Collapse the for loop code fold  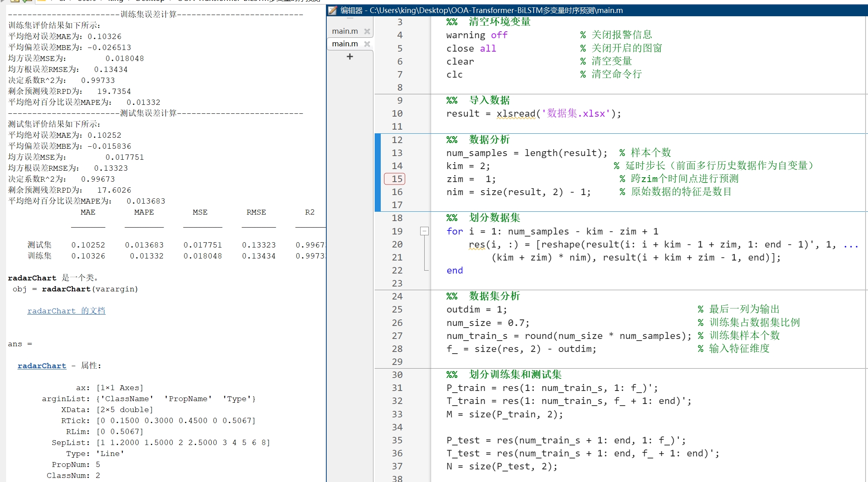click(x=424, y=231)
